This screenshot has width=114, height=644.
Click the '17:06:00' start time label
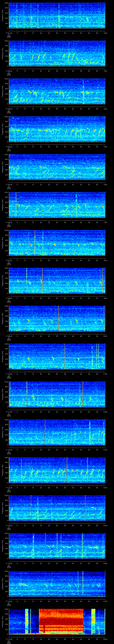point(9,223)
